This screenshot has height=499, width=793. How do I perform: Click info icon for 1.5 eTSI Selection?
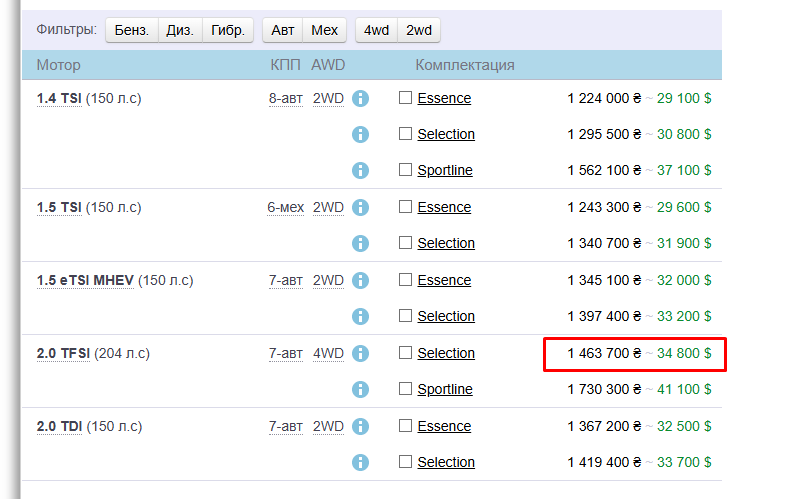[x=361, y=316]
